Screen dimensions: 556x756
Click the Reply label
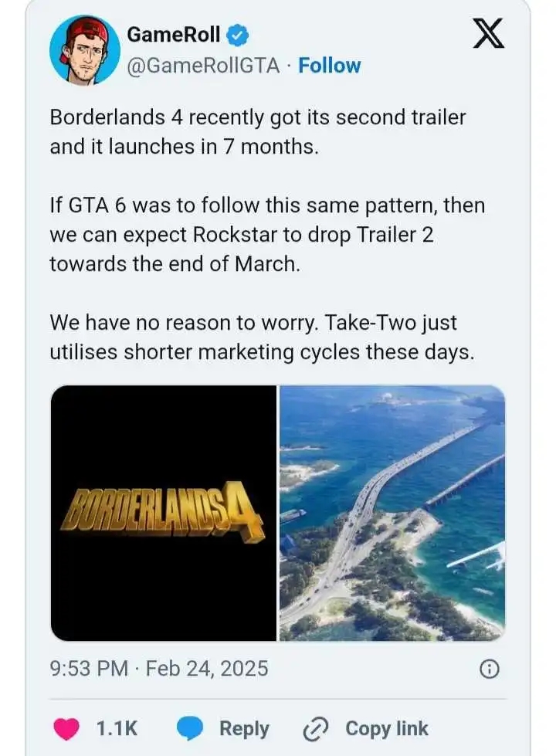(244, 728)
